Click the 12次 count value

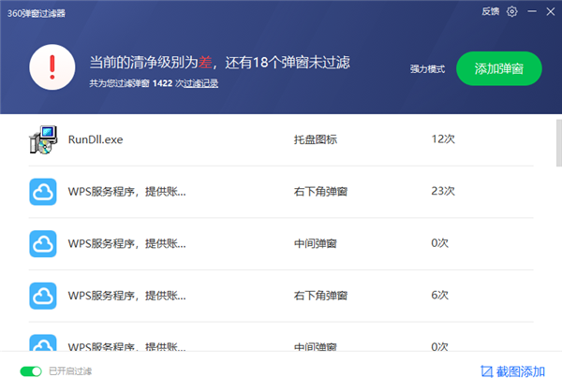click(443, 138)
